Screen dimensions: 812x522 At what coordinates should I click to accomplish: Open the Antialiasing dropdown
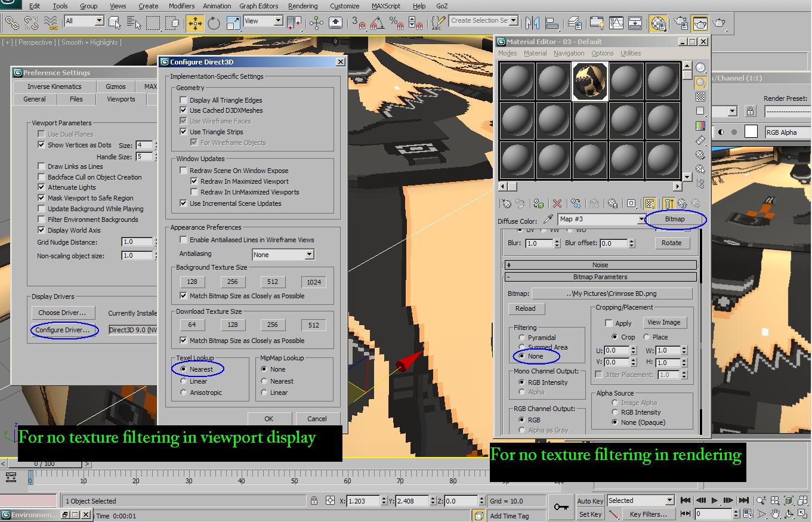pos(309,255)
